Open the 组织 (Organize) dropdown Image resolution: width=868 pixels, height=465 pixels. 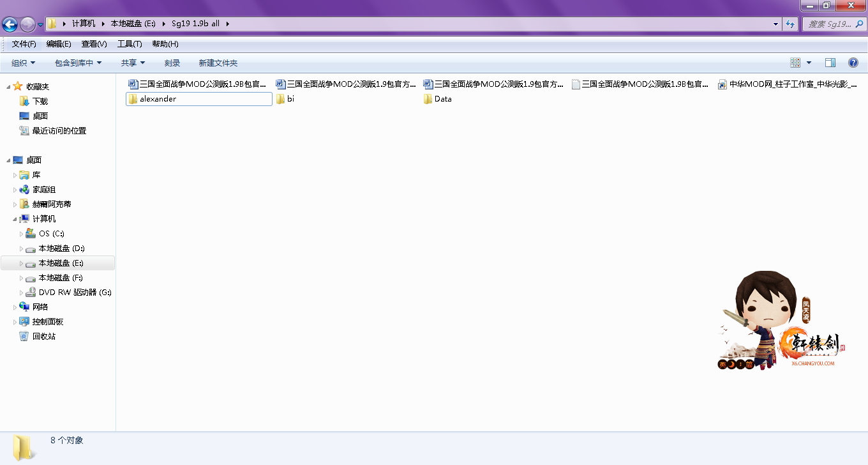point(23,63)
